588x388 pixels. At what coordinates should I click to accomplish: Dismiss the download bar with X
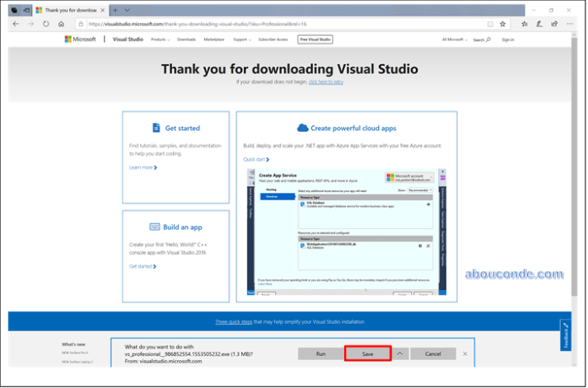pyautogui.click(x=465, y=353)
